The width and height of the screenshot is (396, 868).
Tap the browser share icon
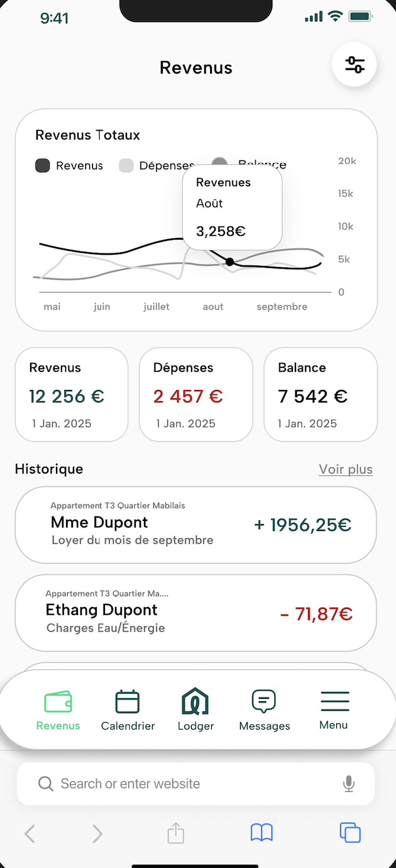tap(176, 833)
